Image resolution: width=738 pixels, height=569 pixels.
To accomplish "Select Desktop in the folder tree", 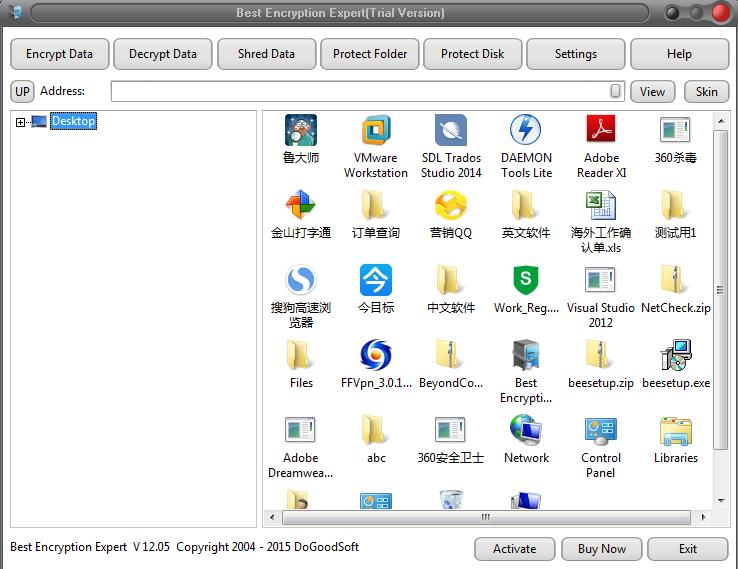I will coord(73,121).
